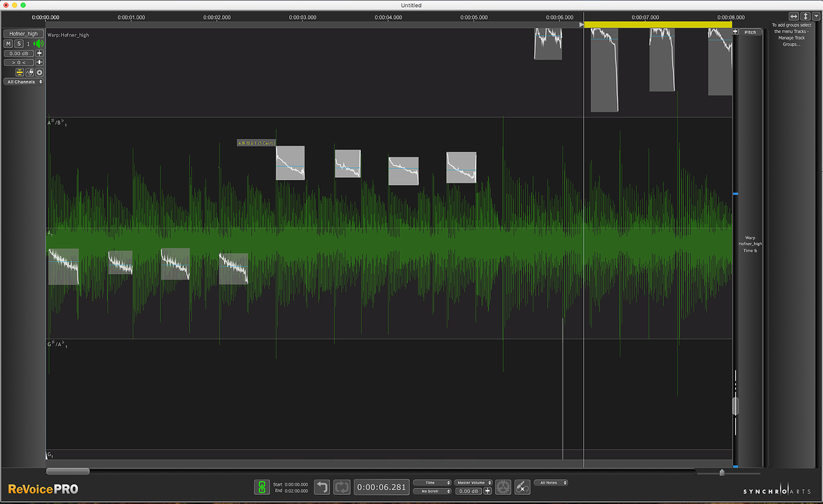Screen dimensions: 823x504
Task: Click the Start 0:00:00.000 time value
Action: point(296,484)
